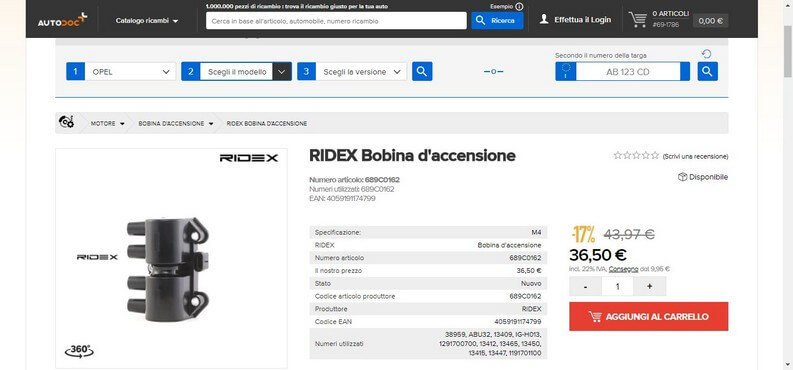Open the 360° view icon

(79, 350)
